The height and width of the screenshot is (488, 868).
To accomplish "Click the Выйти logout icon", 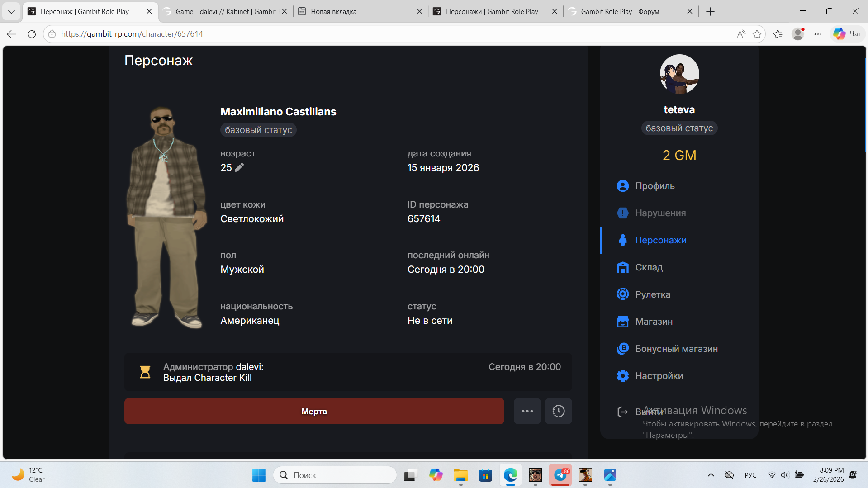I will (x=622, y=412).
